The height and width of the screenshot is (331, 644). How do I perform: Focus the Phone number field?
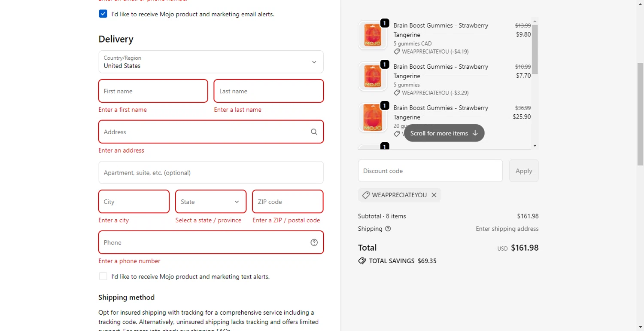tap(211, 242)
